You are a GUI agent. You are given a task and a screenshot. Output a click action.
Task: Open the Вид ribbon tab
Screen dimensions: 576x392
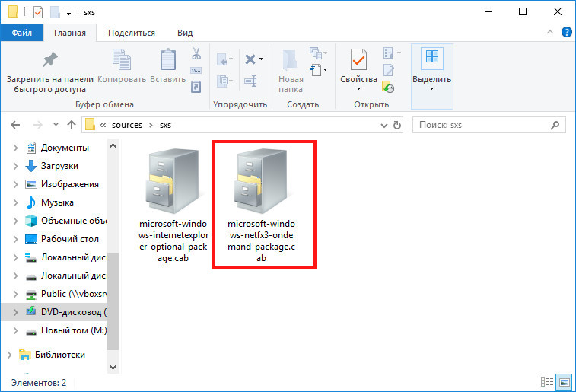(185, 33)
